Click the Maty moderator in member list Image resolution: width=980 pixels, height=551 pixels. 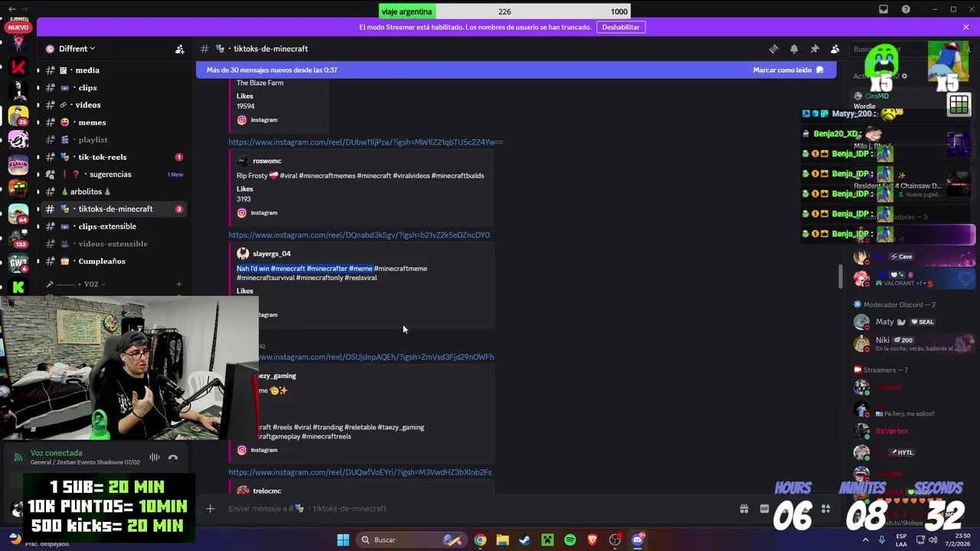pyautogui.click(x=911, y=322)
